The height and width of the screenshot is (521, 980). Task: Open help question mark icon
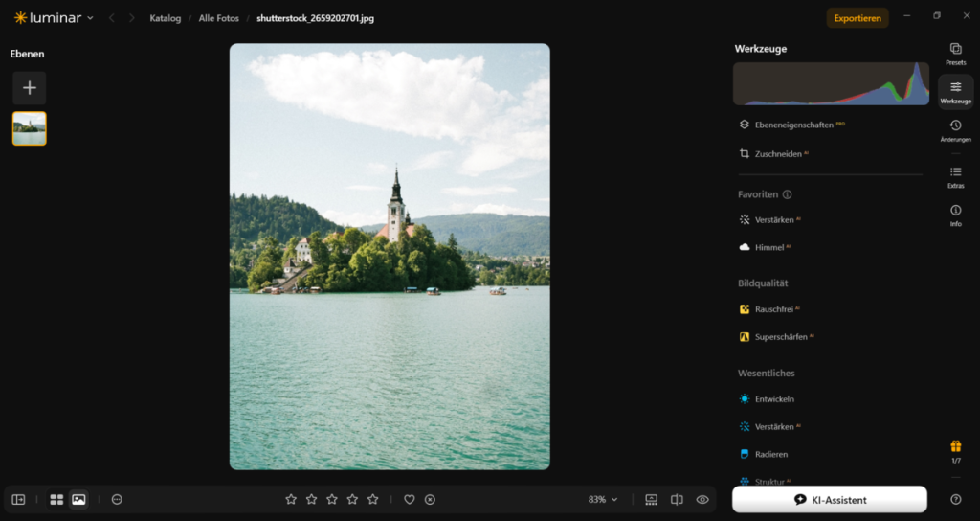coord(956,499)
